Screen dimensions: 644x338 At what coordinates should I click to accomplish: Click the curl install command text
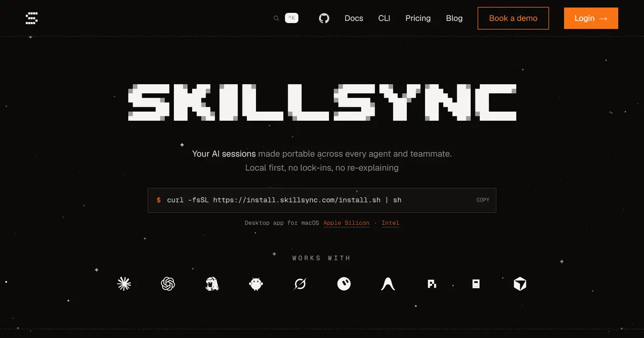(x=284, y=200)
